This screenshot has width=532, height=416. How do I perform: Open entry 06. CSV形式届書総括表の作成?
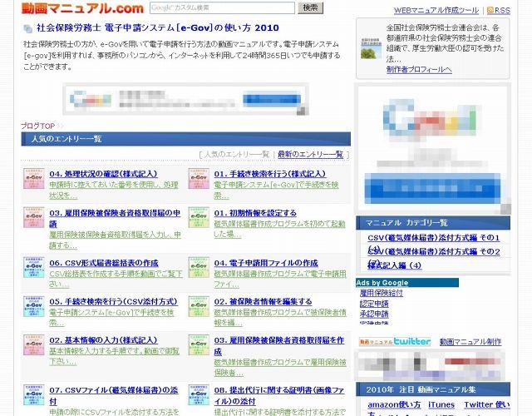point(103,263)
